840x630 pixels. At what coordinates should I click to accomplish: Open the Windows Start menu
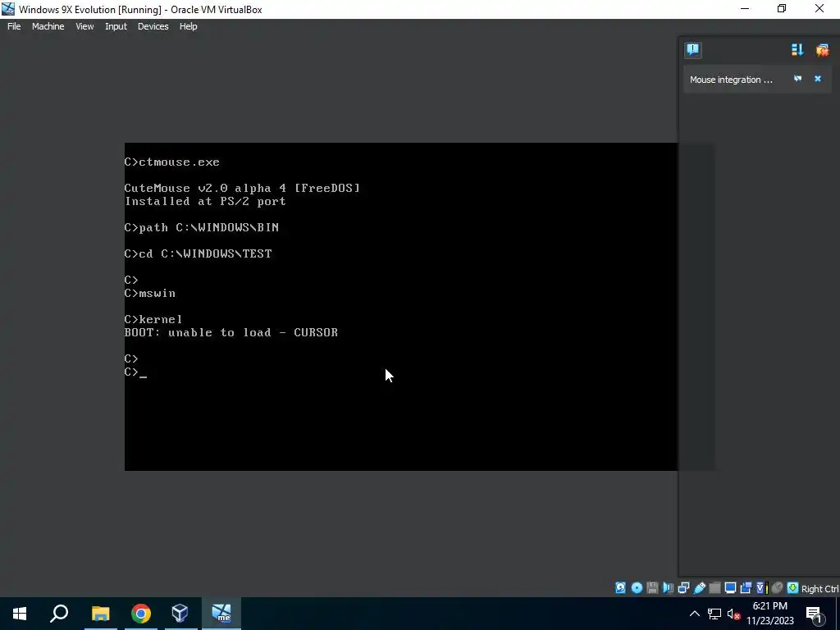(20, 614)
